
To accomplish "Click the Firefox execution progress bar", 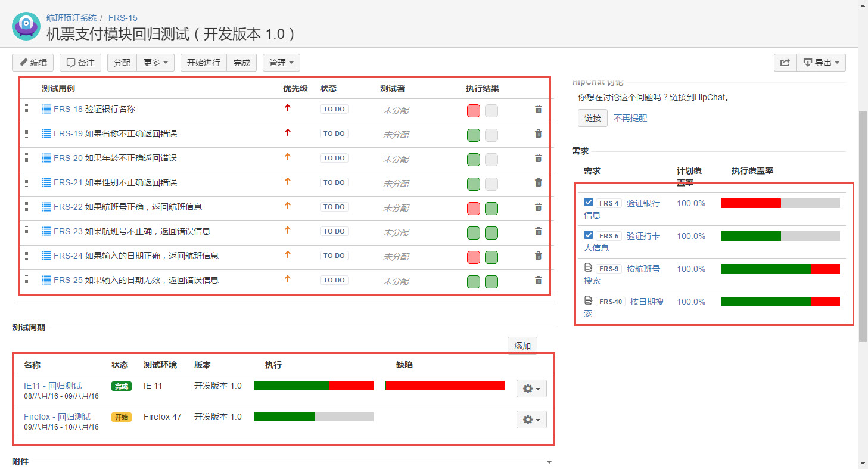I will (x=314, y=417).
